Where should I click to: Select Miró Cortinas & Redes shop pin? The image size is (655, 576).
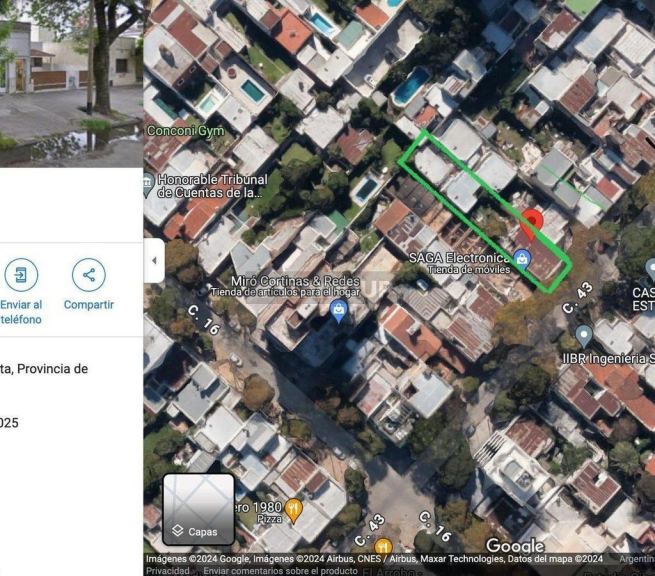pos(339,311)
